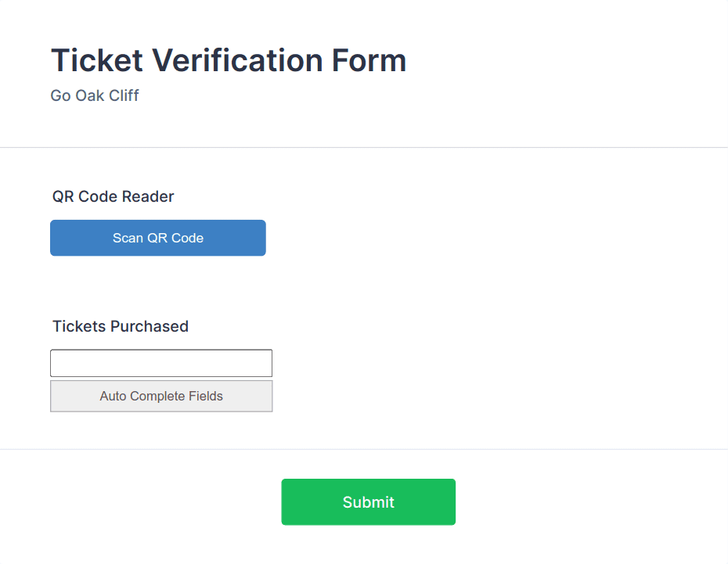728x564 pixels.
Task: Click the Tickets Purchased label
Action: [120, 326]
